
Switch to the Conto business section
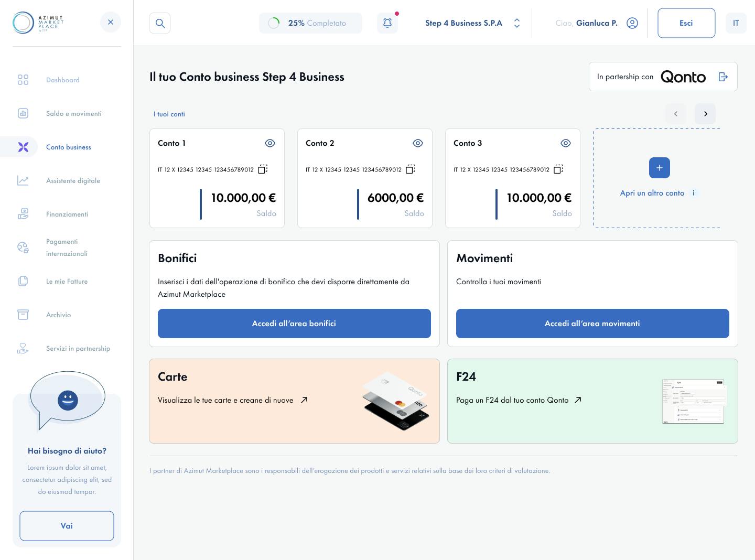(69, 147)
